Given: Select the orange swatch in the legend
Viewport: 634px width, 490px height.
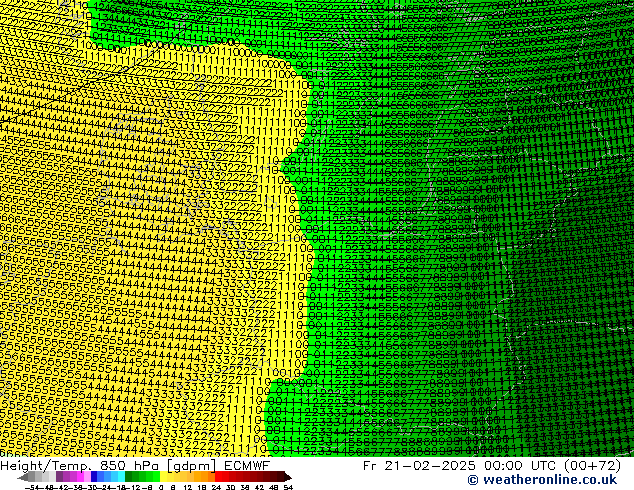Looking at the screenshot, I should click(205, 477).
